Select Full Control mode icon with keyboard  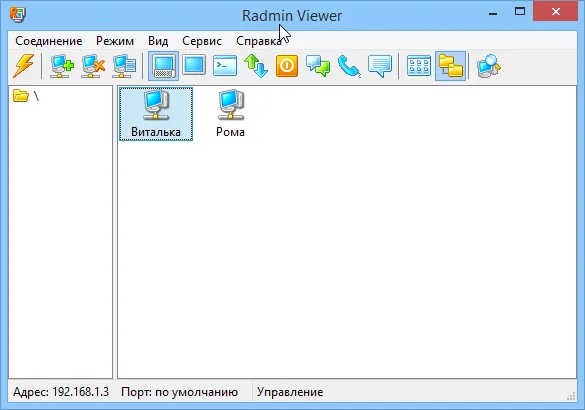coord(163,66)
